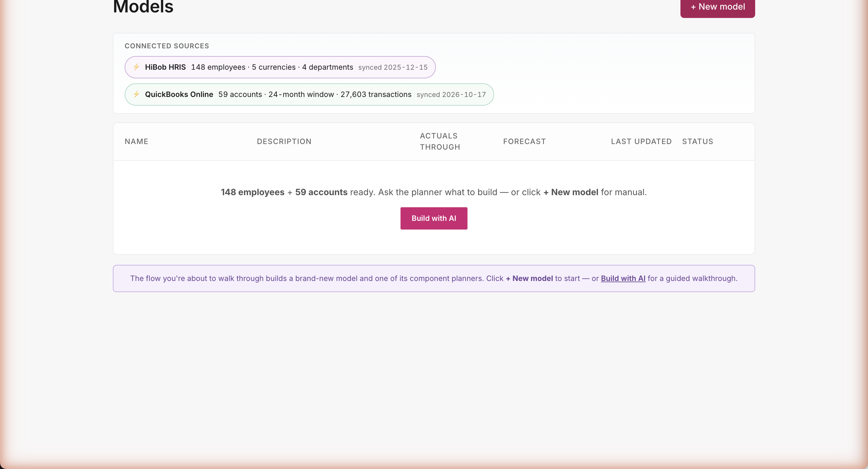Click the QuickBooks Online lightning bolt icon

(136, 94)
